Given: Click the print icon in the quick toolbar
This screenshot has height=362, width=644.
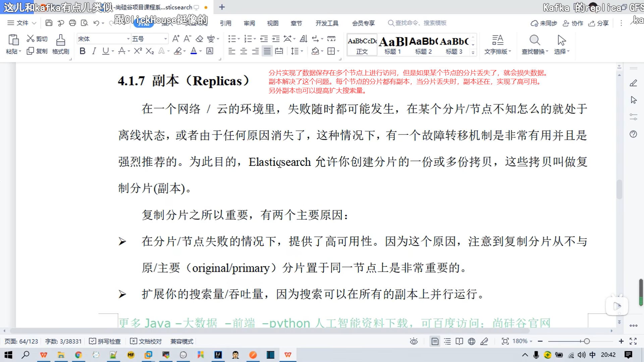Looking at the screenshot, I should click(72, 23).
